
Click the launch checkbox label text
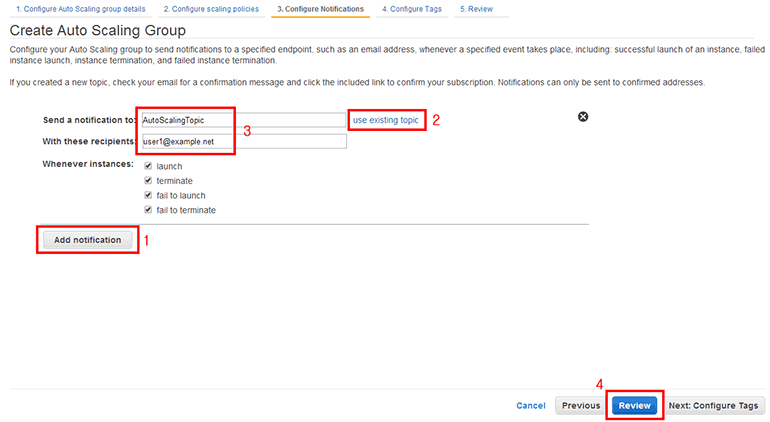point(169,166)
